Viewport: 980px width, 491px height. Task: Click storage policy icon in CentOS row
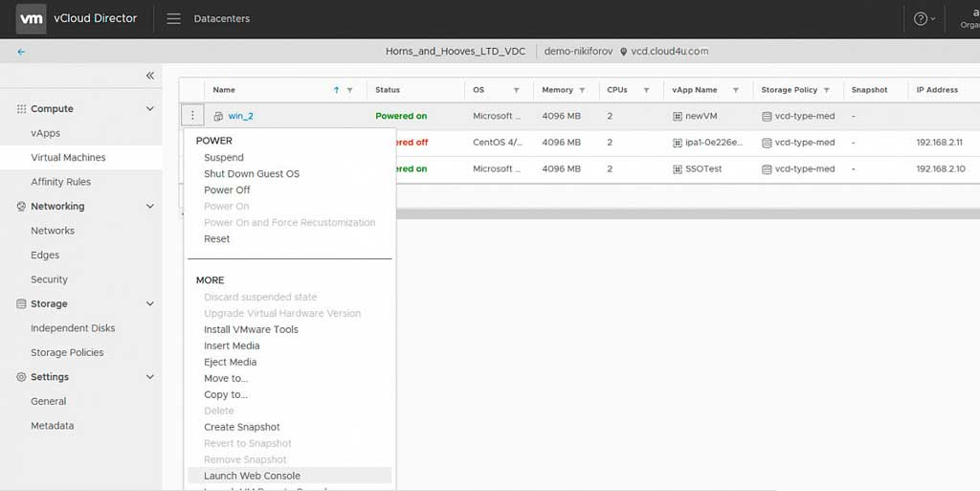[767, 143]
